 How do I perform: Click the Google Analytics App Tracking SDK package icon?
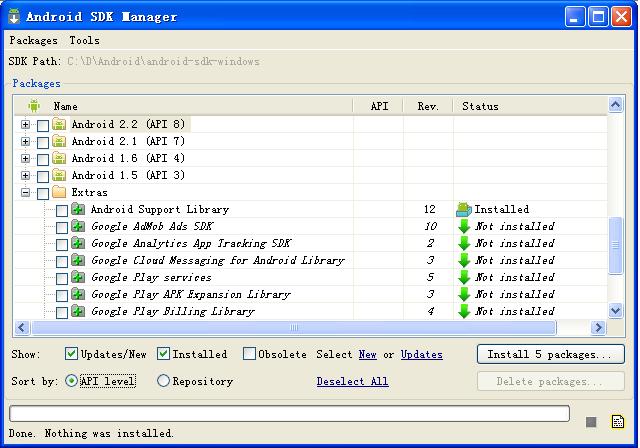click(78, 243)
